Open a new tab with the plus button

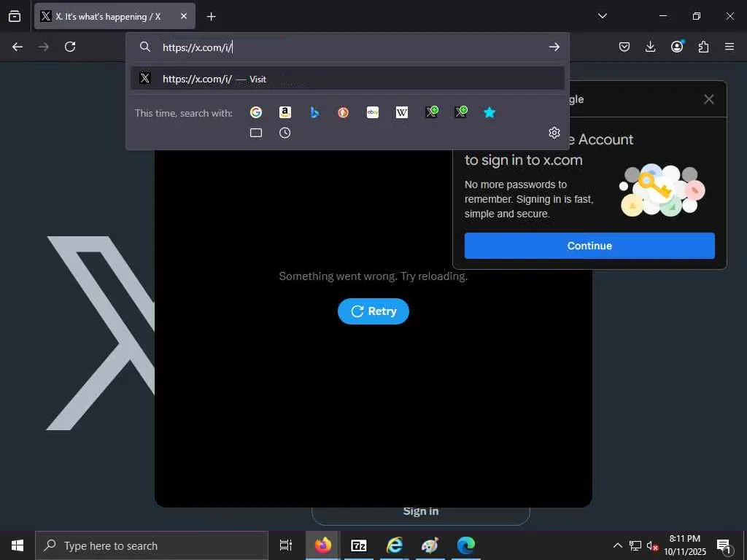coord(211,17)
